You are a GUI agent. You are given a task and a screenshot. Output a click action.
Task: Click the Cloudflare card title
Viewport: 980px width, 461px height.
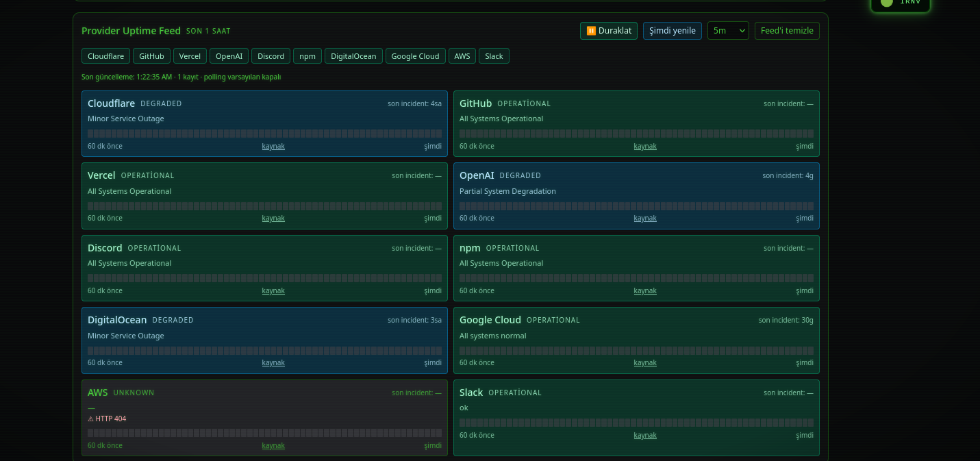(111, 103)
